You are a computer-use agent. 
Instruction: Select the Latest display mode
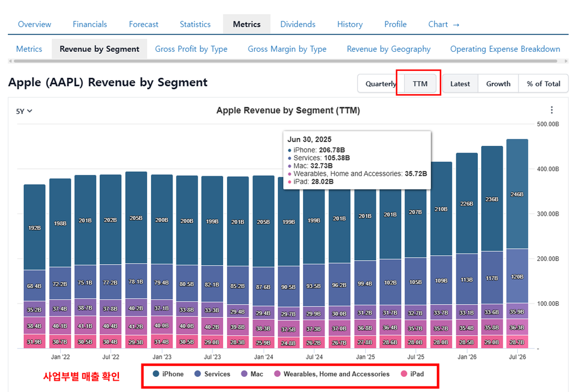[x=460, y=84]
